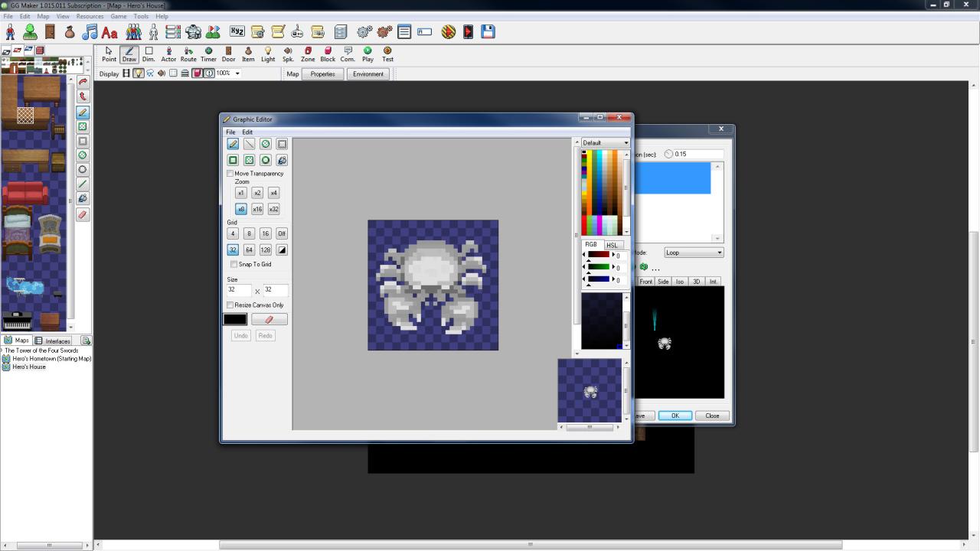980x551 pixels.
Task: Open the music notes resource icon
Action: pos(90,31)
